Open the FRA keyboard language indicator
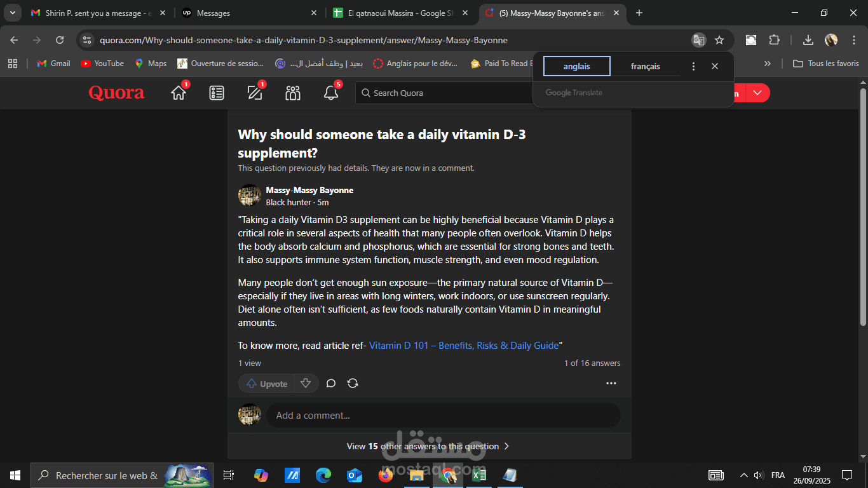 [778, 475]
